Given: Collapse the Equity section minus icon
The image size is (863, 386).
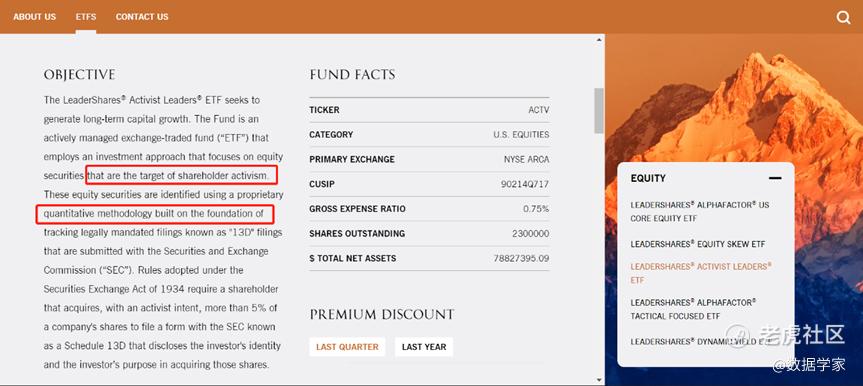Looking at the screenshot, I should coord(775,178).
